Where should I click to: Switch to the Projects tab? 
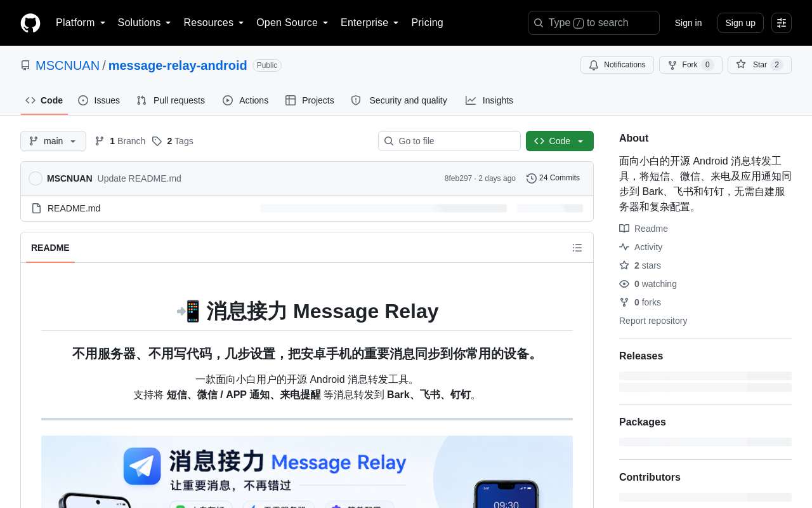[310, 100]
